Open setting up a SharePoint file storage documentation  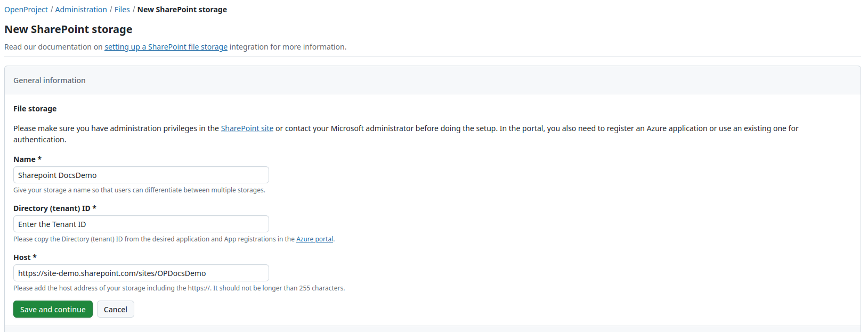pyautogui.click(x=166, y=47)
